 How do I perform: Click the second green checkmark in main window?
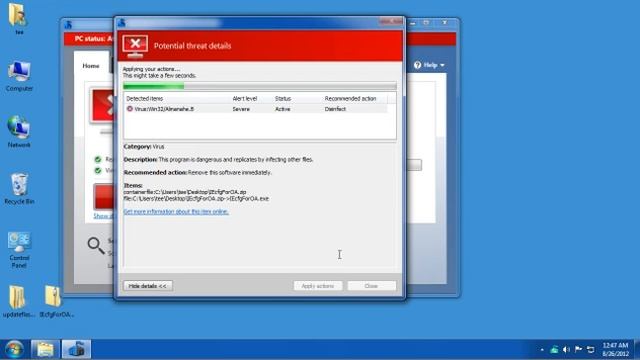point(98,170)
